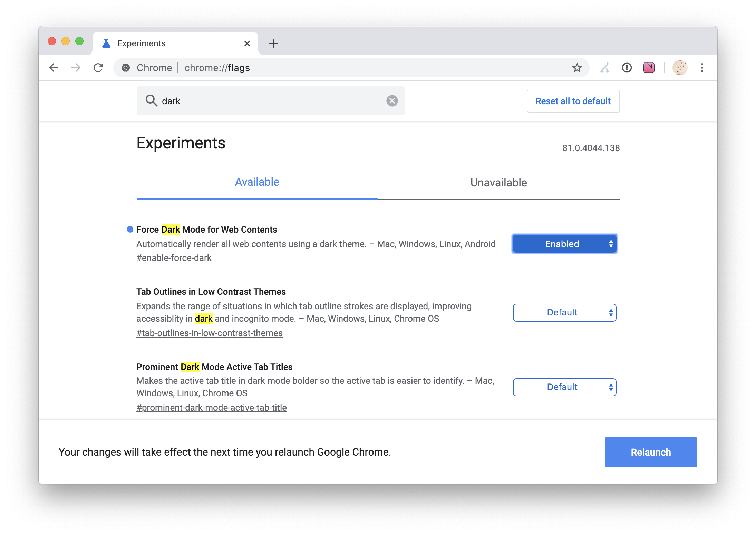Toggle Force Dark Mode to Disabled
The image size is (756, 535).
click(564, 244)
